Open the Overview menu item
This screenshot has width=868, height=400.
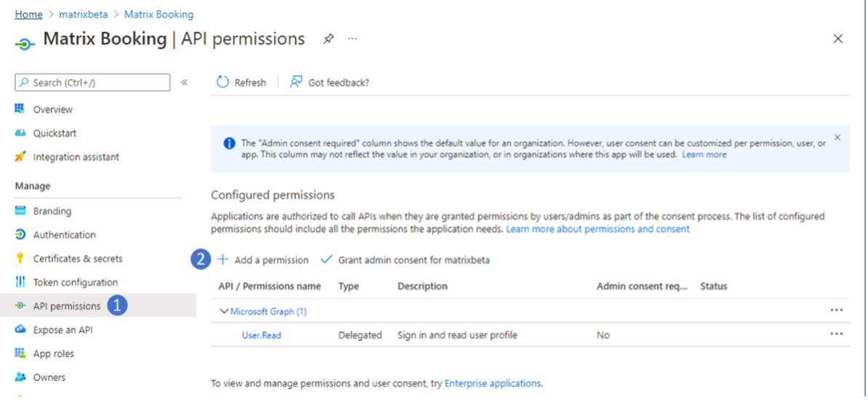(52, 110)
